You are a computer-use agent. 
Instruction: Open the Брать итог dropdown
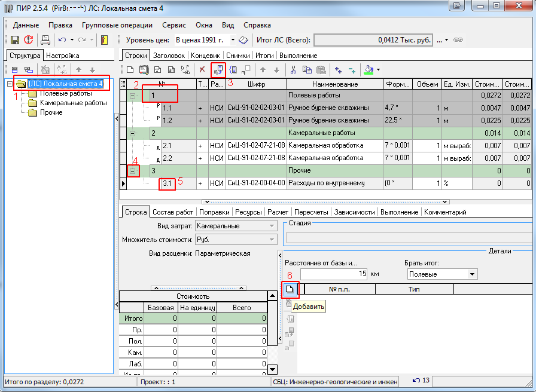[473, 274]
